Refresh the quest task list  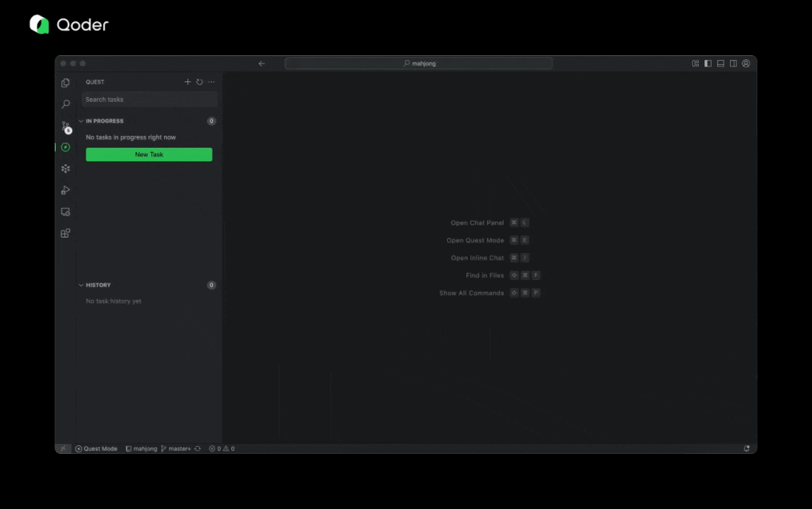(199, 82)
